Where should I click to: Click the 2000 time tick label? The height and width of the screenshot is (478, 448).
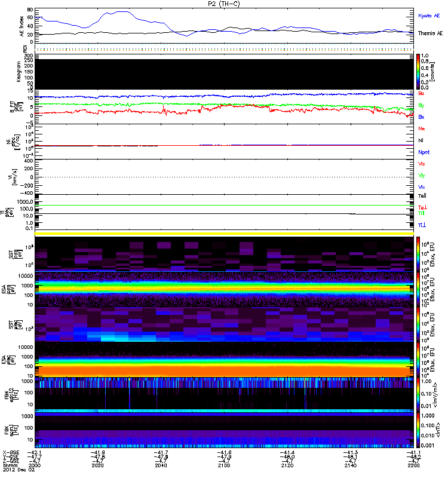[34, 465]
